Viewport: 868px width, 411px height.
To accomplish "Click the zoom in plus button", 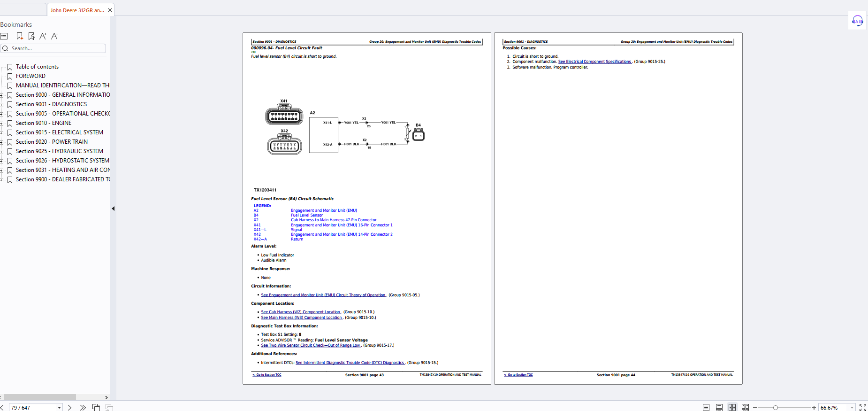I will coord(814,407).
